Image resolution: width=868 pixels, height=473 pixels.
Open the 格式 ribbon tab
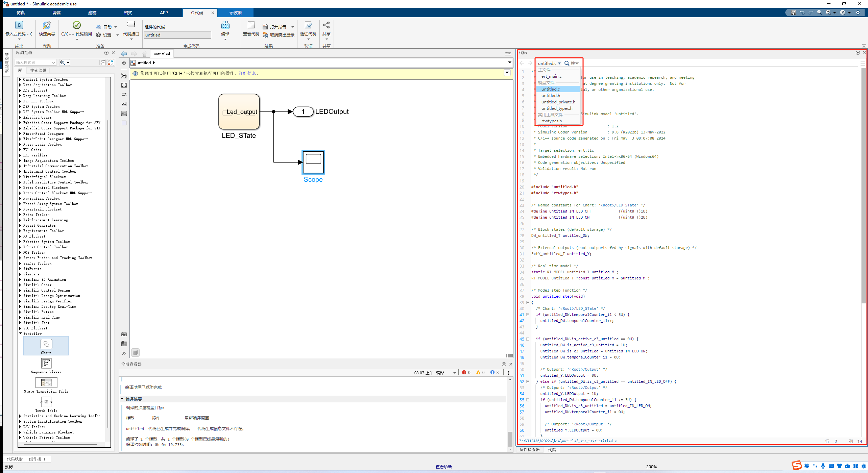coord(128,13)
